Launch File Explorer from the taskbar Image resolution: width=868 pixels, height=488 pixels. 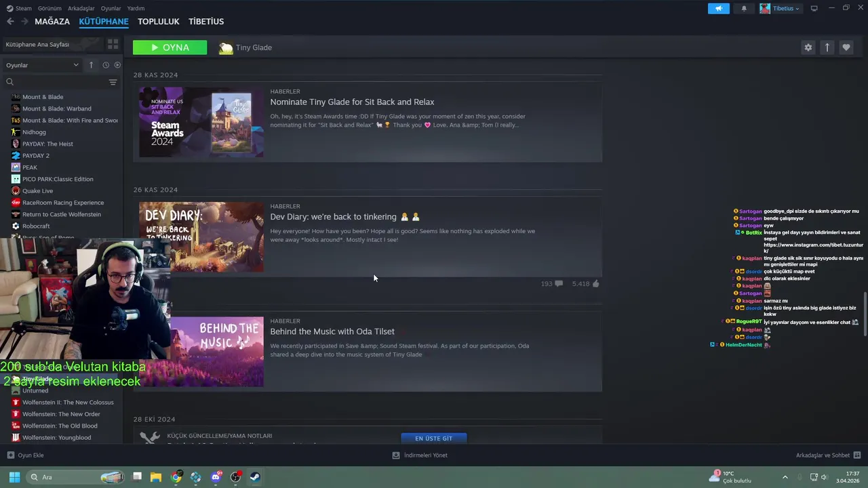156,477
